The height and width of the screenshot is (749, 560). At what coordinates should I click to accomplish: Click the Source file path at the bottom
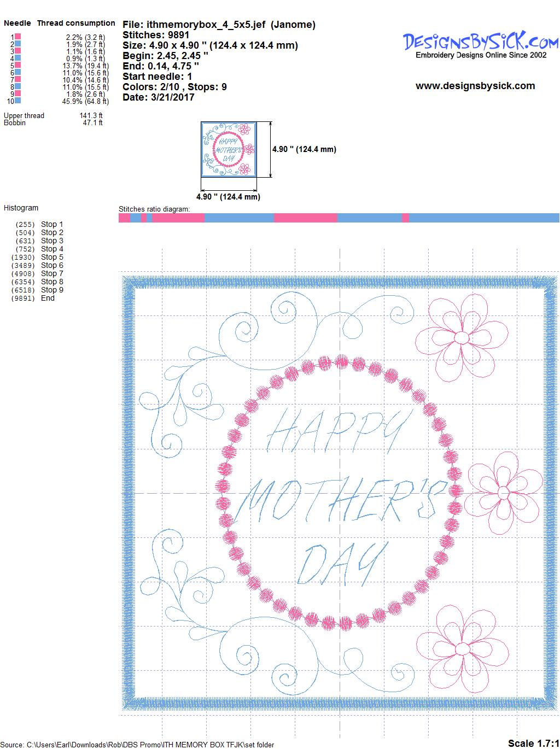click(137, 744)
